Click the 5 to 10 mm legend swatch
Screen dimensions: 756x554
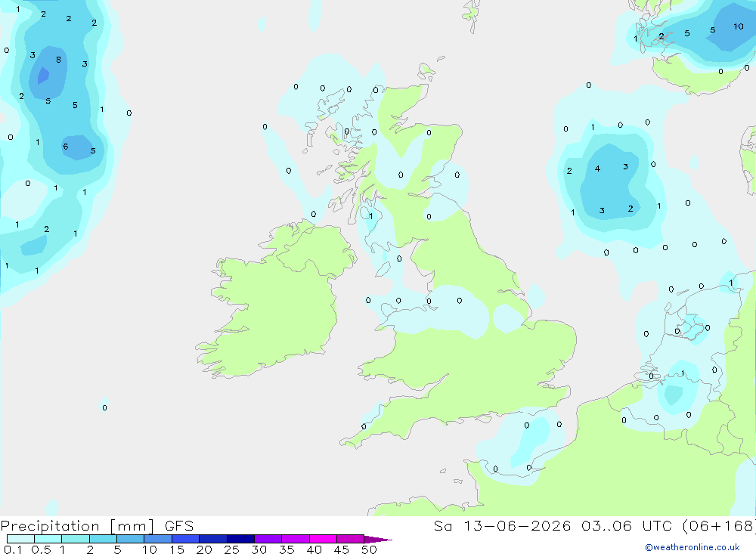point(130,539)
